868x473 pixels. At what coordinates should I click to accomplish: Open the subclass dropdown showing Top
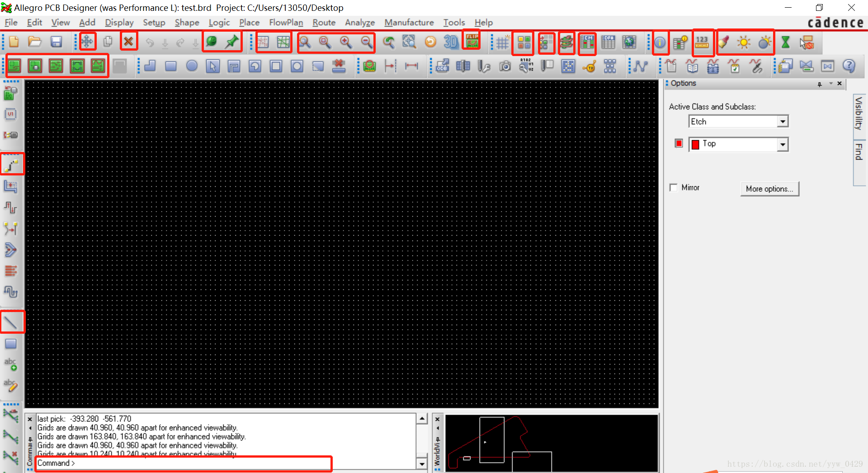(783, 144)
